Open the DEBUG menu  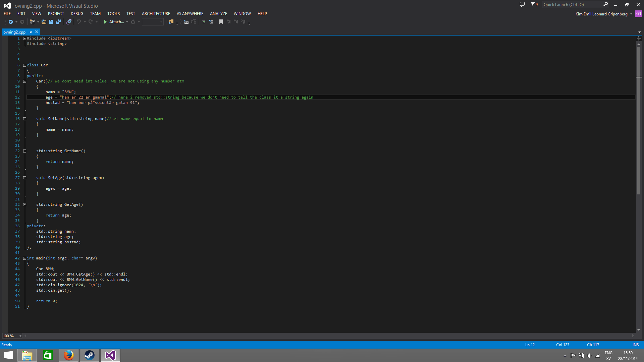pos(77,14)
